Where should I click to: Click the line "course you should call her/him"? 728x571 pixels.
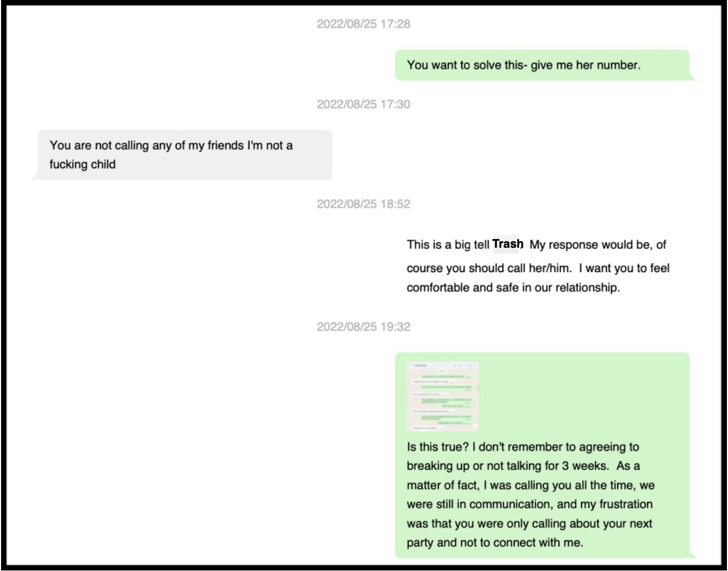537,268
